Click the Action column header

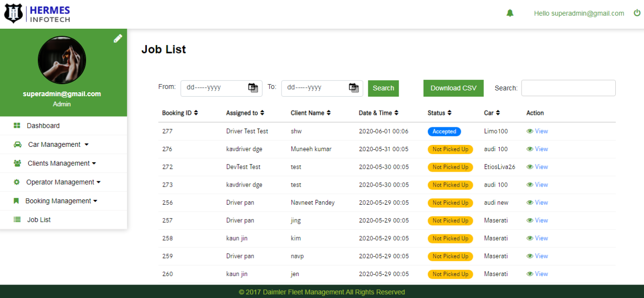point(535,113)
